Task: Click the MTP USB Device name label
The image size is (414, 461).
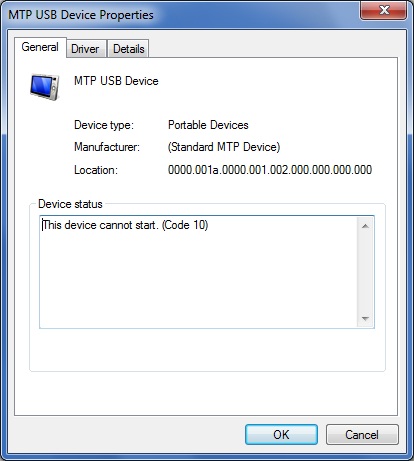Action: [x=116, y=81]
